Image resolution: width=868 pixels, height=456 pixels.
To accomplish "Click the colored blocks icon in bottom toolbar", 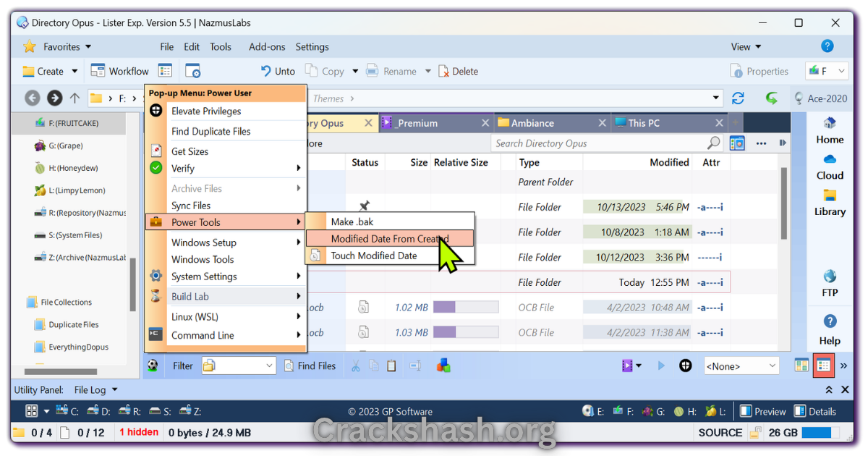I will (x=443, y=366).
